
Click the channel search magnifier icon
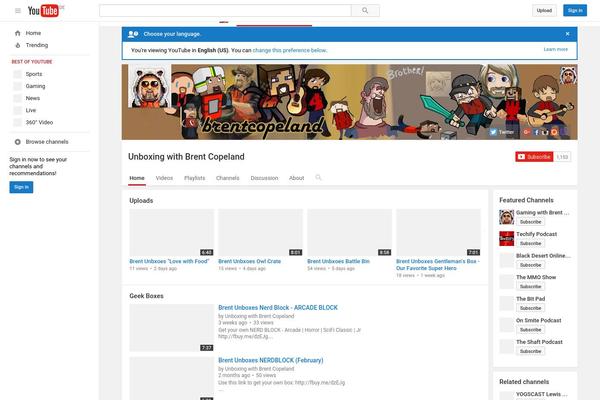[318, 178]
